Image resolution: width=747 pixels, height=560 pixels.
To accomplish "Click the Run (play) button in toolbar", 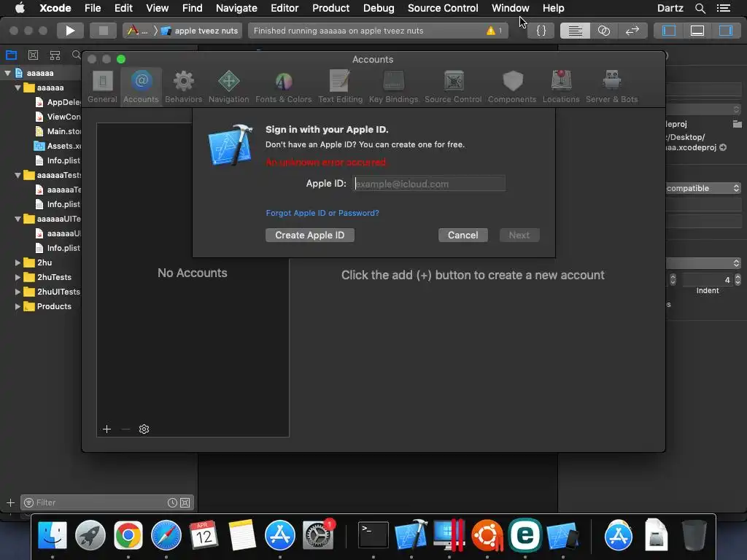I will 70,31.
